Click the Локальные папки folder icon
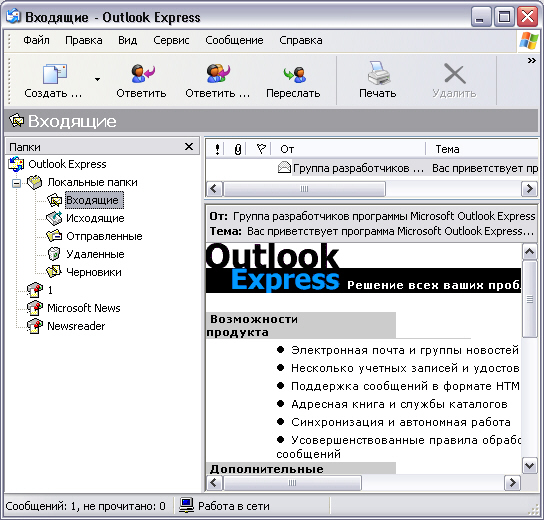The width and height of the screenshot is (544, 520). [x=35, y=182]
